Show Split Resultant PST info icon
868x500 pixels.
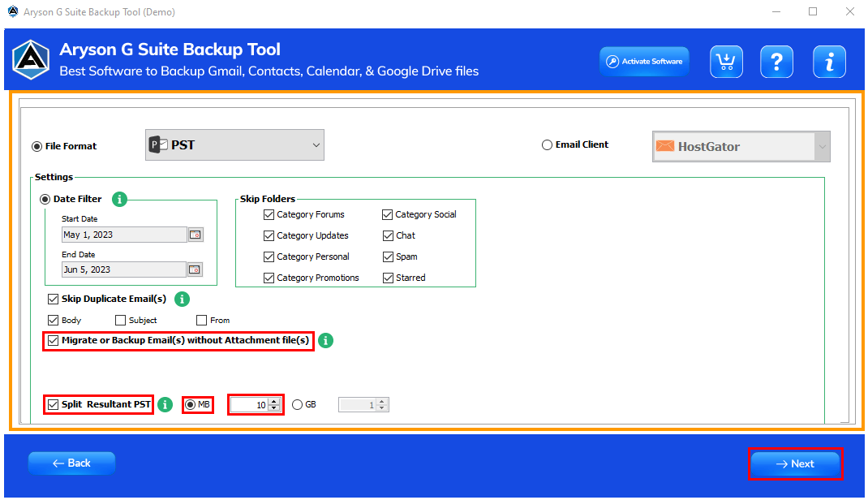165,405
